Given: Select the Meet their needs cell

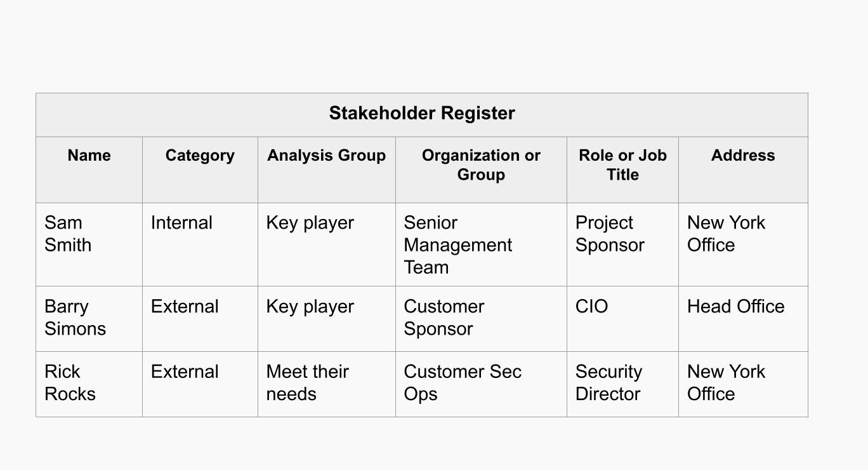Looking at the screenshot, I should (x=308, y=383).
